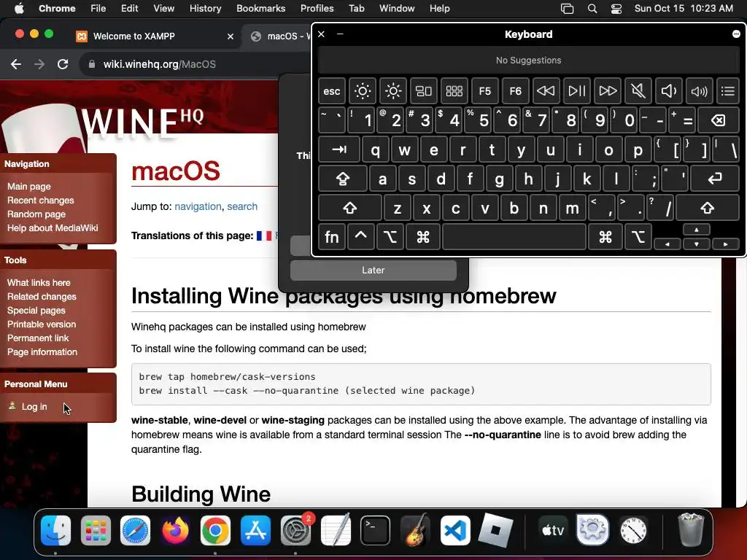Click the Launchpad grid key on Keyboard

[x=454, y=91]
